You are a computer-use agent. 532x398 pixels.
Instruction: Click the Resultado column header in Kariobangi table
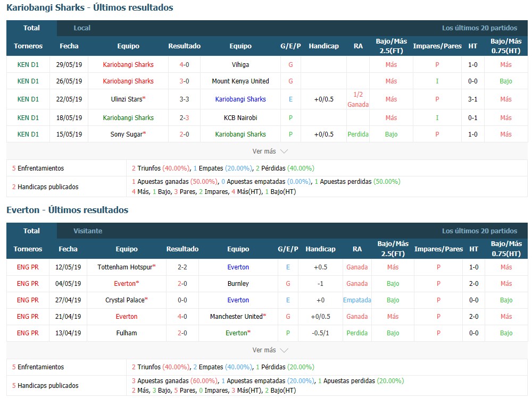pos(184,46)
